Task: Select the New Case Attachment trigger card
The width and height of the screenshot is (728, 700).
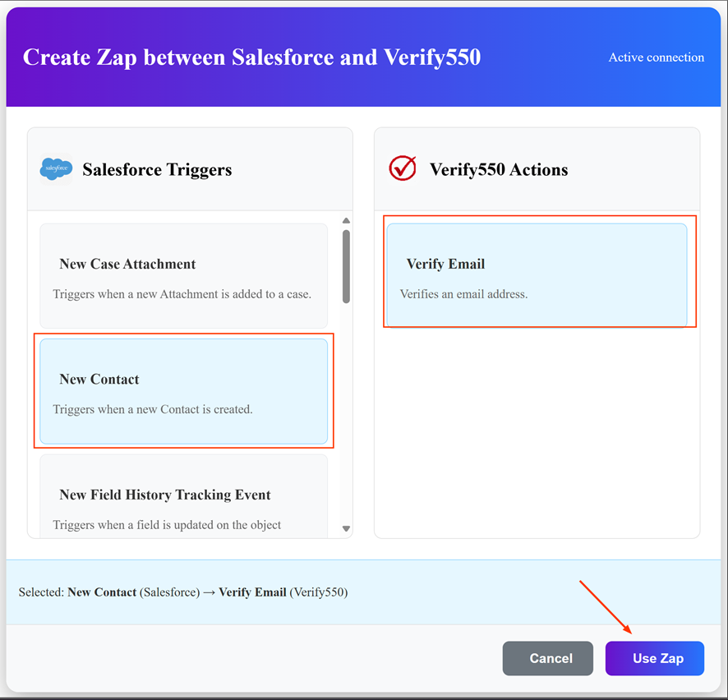Action: coord(183,276)
